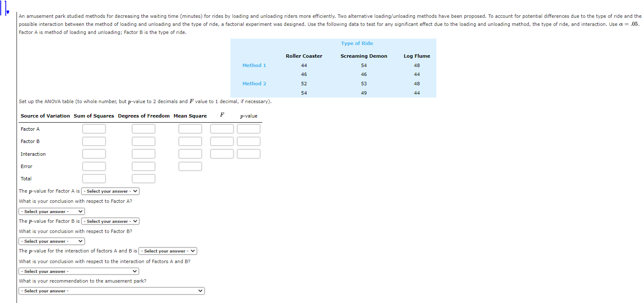The width and height of the screenshot is (644, 303).
Task: Click the Factor A p-value field
Action: [x=248, y=129]
